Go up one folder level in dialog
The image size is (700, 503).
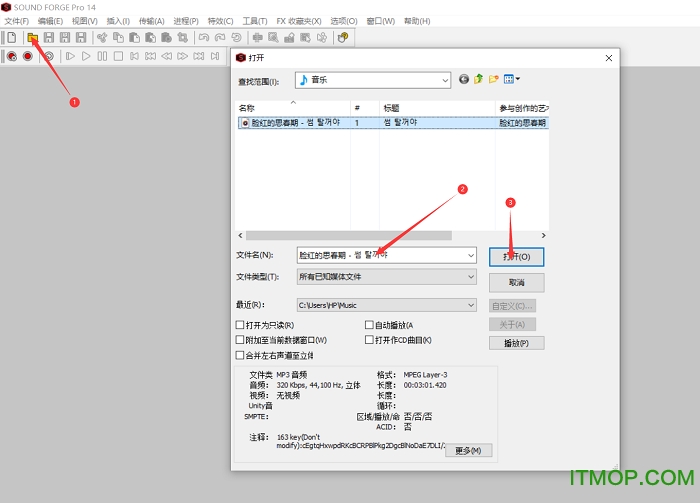pos(479,79)
